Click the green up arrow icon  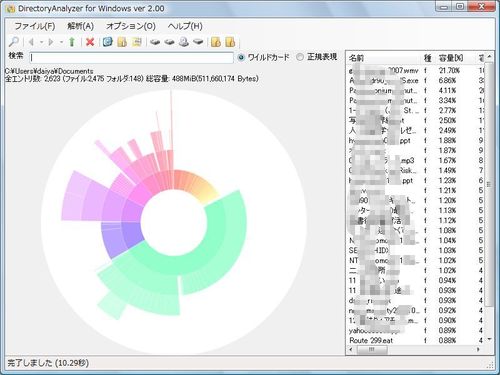tap(72, 42)
